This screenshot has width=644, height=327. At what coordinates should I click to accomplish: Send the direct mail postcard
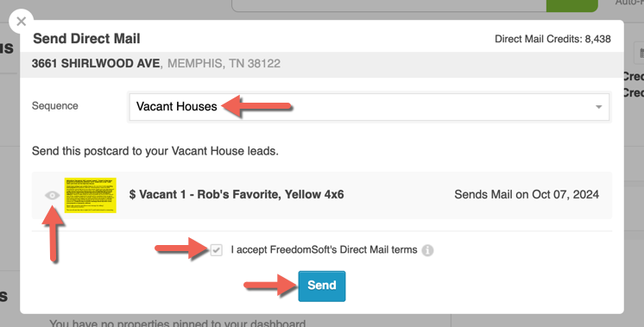point(322,286)
